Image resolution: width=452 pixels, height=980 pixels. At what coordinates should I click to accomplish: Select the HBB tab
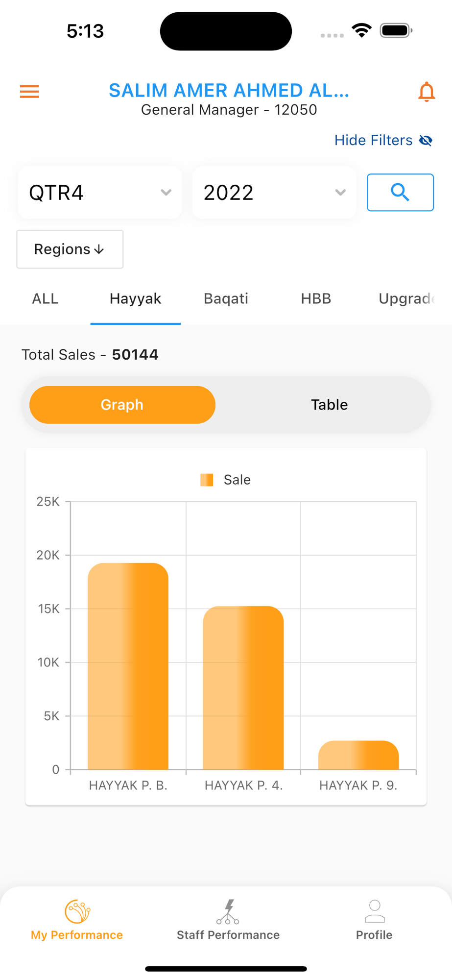pos(316,298)
